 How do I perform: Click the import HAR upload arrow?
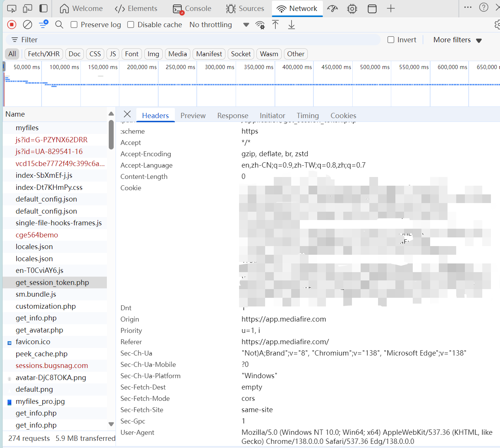[x=276, y=25]
